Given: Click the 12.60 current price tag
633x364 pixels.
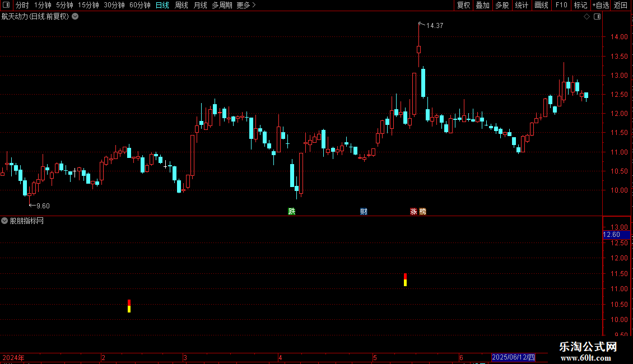Looking at the screenshot, I should pyautogui.click(x=616, y=235).
